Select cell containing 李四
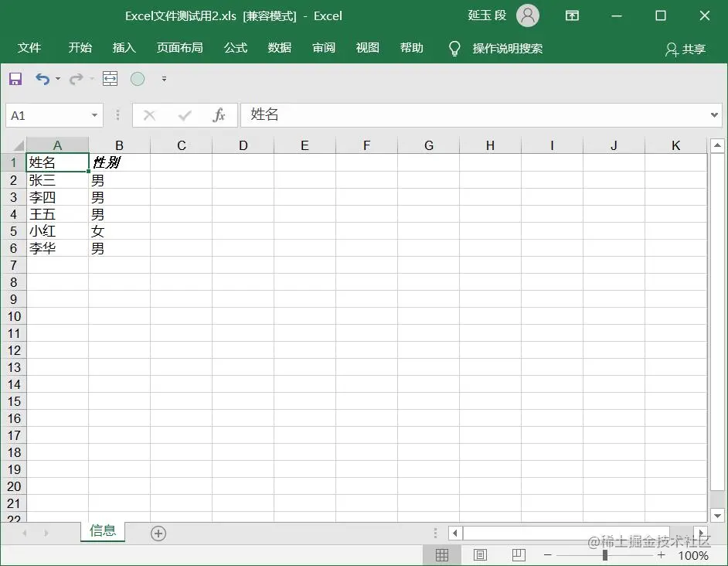 pos(57,197)
